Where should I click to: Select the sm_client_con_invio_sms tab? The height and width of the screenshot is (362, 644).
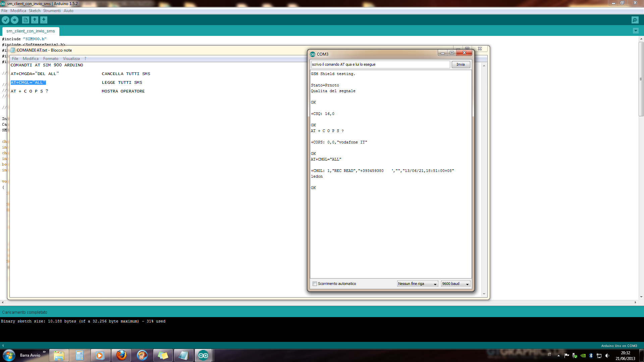[x=31, y=31]
